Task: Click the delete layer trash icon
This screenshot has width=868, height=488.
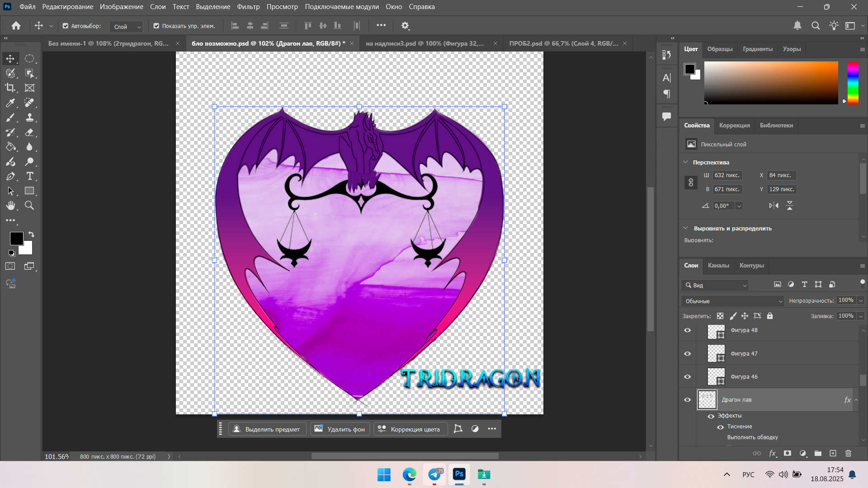Action: 848,453
